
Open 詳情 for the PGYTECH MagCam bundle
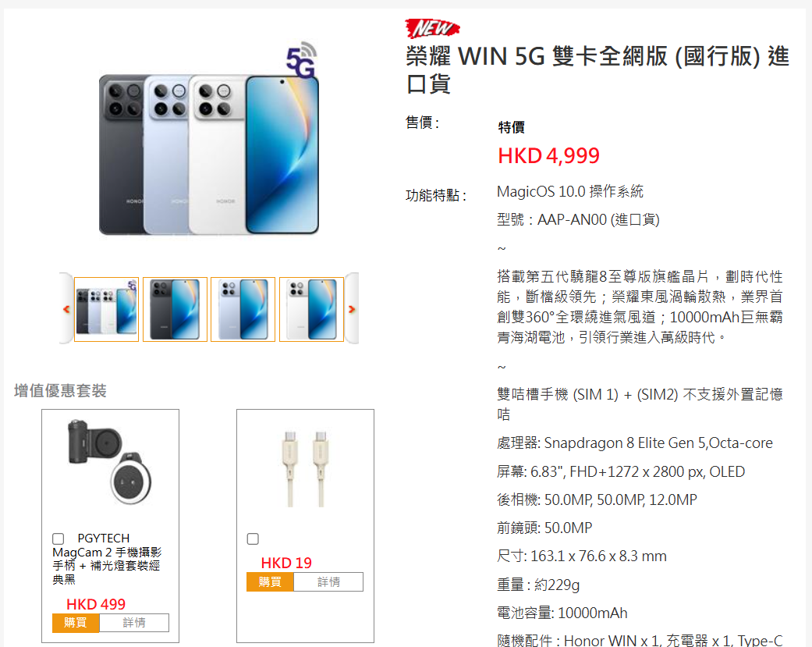(134, 623)
